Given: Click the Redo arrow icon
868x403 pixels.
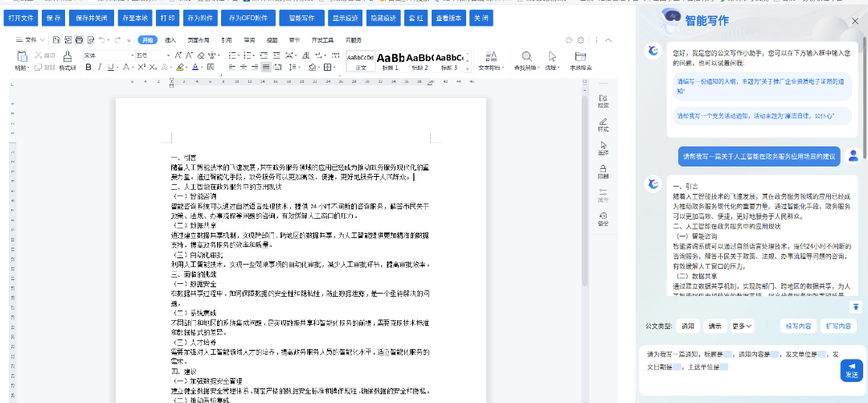Looking at the screenshot, I should click(x=118, y=40).
